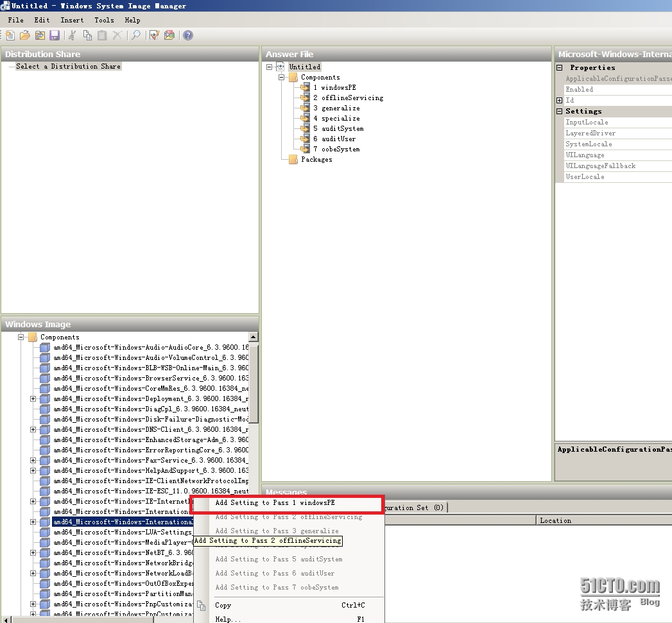Click the Paste clipboard toolbar icon
672x623 pixels.
(x=102, y=35)
